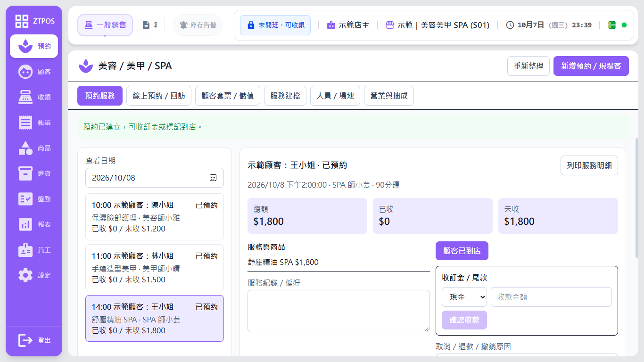Open the 顧客套票 / 儲值 tab
Screen dimensions: 644x362
[x=228, y=96]
